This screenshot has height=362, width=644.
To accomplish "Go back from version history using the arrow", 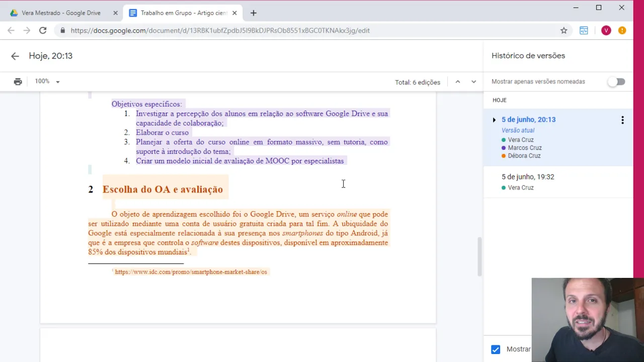I will (15, 56).
